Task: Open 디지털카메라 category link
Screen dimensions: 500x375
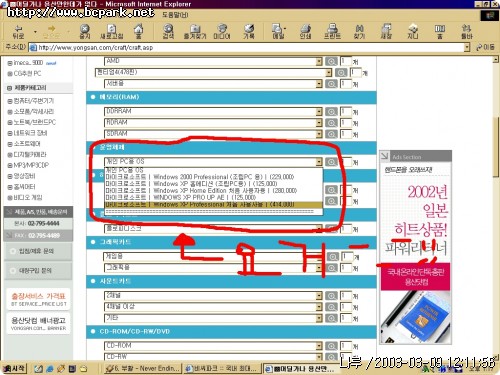Action: (30, 154)
